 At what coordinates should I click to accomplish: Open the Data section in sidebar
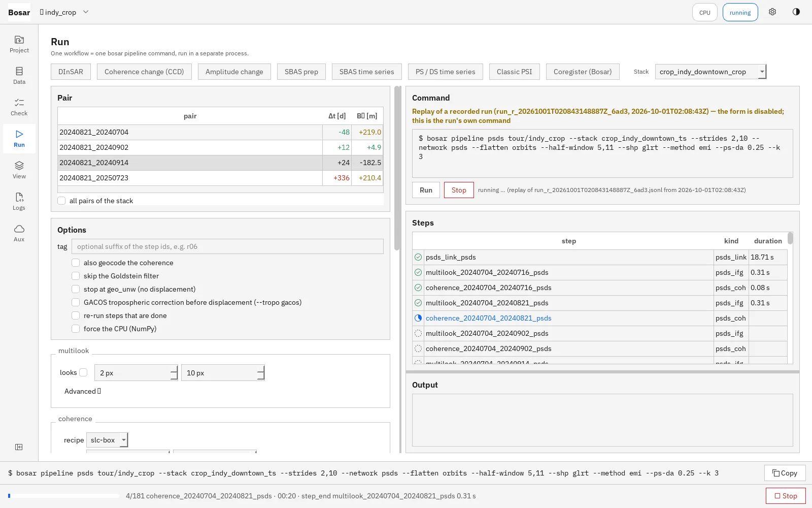tap(19, 76)
